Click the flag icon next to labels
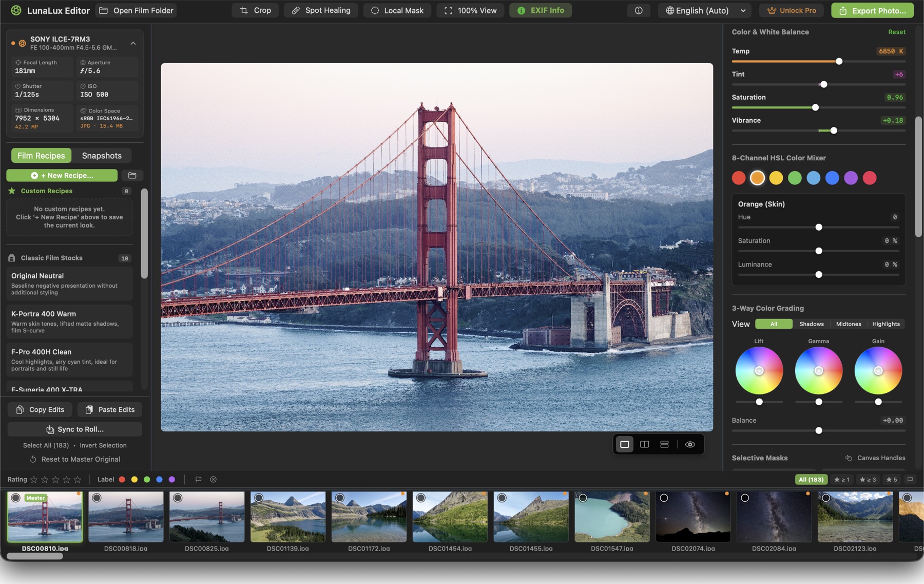 pos(198,480)
